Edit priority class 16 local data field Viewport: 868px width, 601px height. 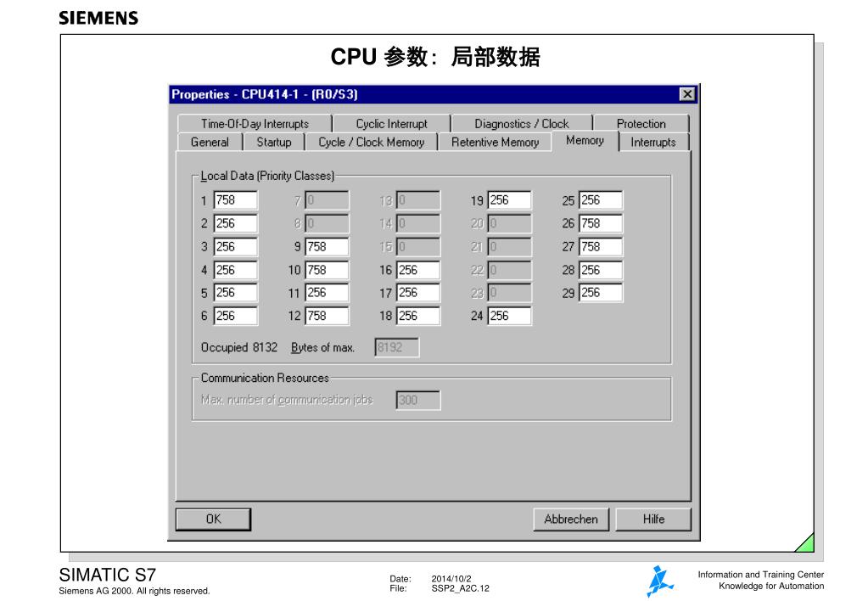(x=418, y=270)
